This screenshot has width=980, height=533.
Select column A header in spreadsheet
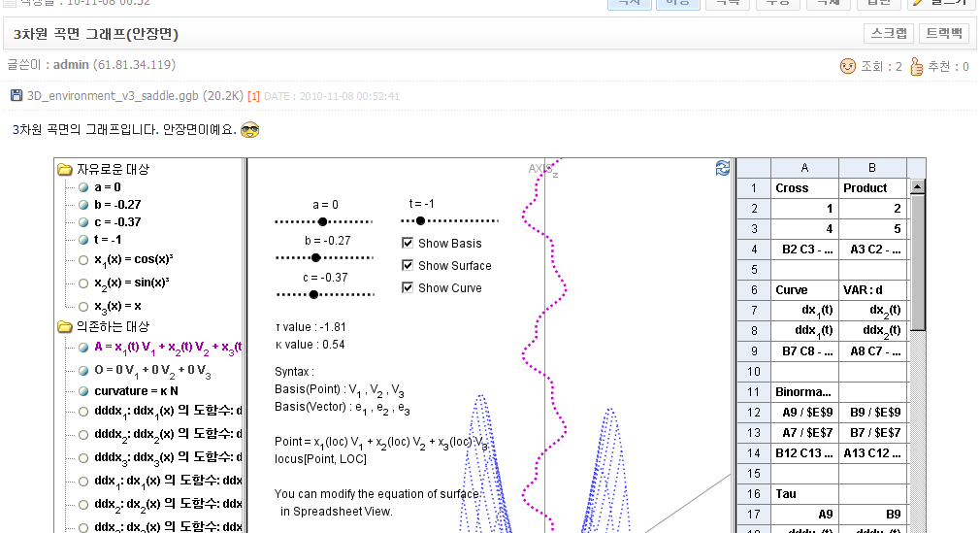[804, 168]
